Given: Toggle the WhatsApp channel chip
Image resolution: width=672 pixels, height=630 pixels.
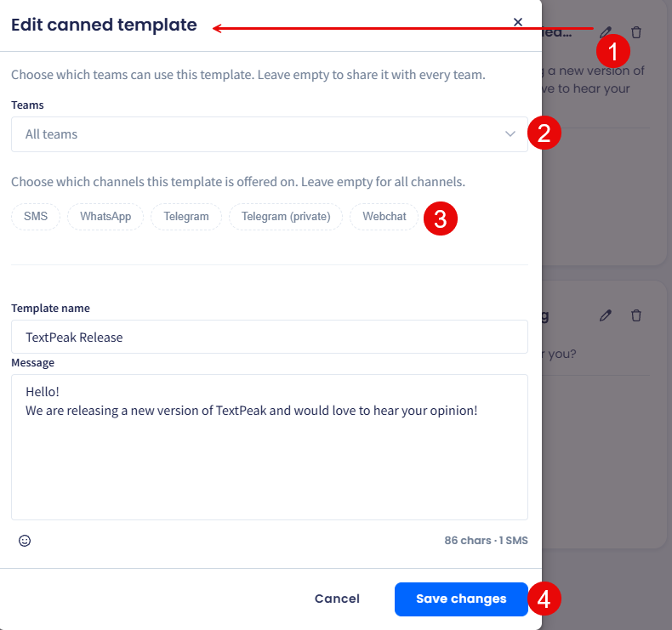Looking at the screenshot, I should tap(105, 216).
